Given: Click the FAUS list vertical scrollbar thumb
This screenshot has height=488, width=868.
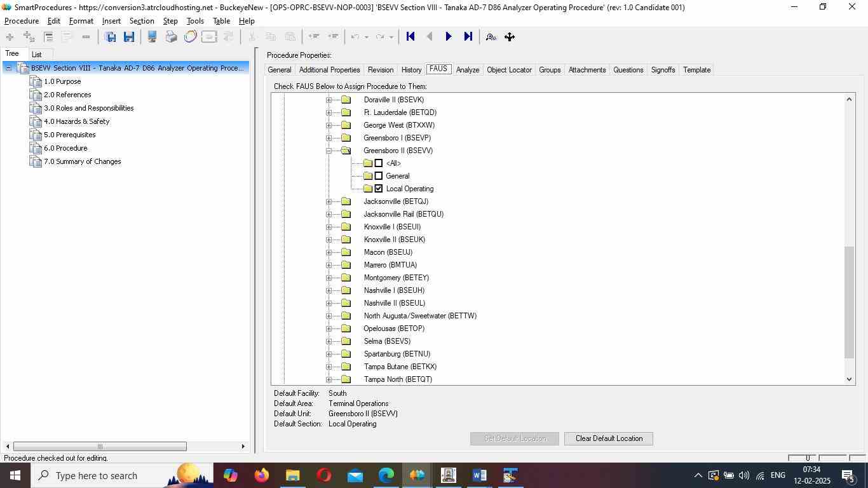Looking at the screenshot, I should (x=850, y=302).
